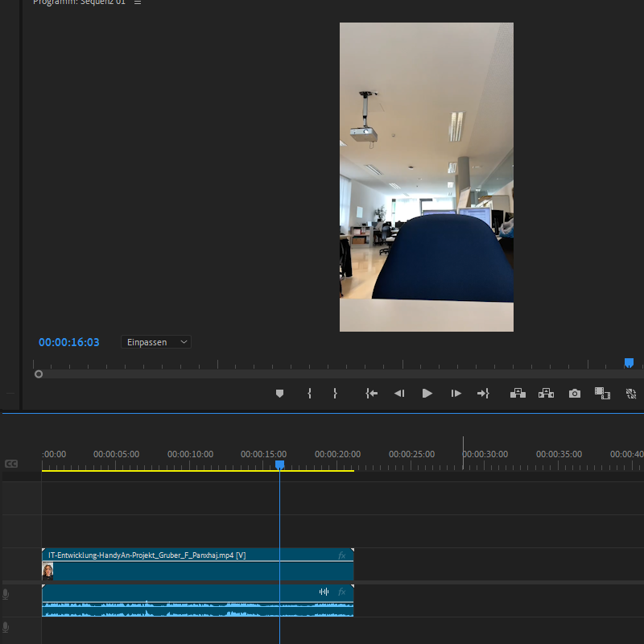Image resolution: width=644 pixels, height=644 pixels.
Task: Export frame with camera icon
Action: click(575, 394)
